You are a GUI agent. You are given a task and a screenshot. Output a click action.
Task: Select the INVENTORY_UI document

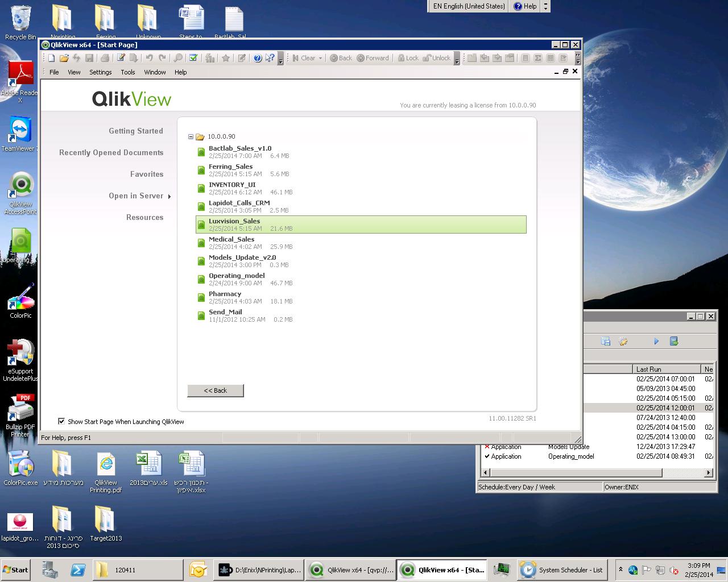tap(361, 188)
